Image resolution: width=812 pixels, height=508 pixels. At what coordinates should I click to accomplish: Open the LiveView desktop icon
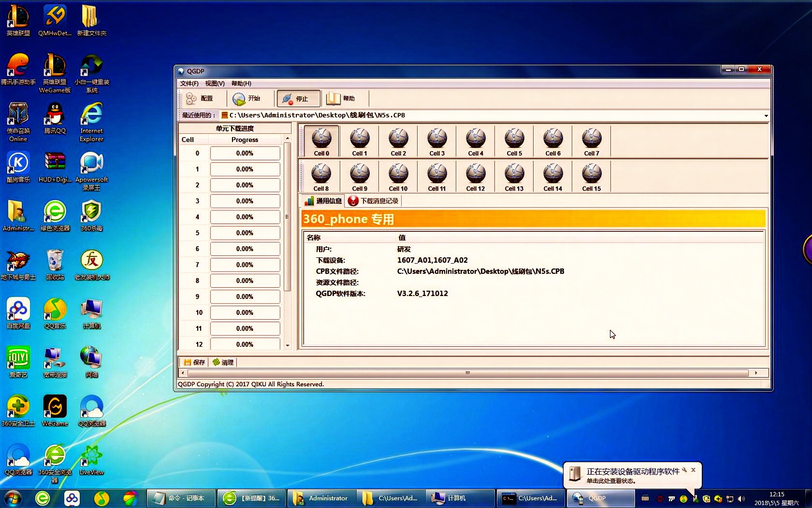[91, 460]
